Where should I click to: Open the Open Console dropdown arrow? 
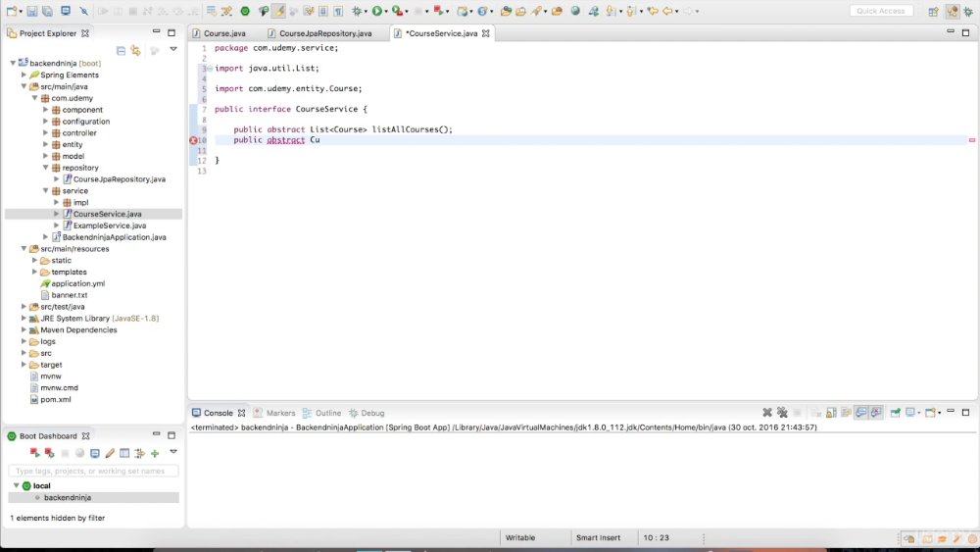940,413
